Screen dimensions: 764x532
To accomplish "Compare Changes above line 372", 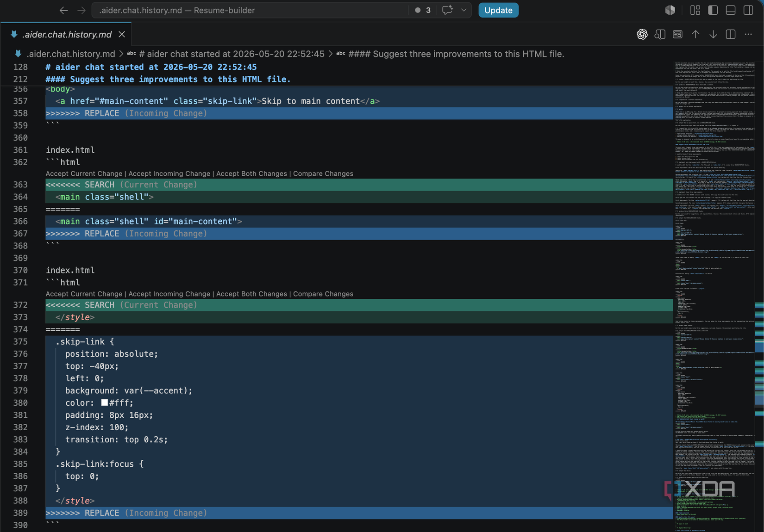I will 323,294.
